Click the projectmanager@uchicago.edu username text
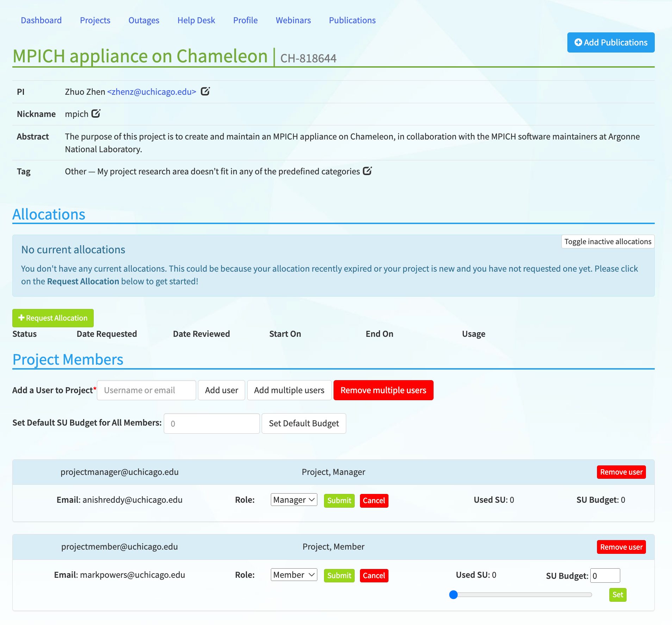672x625 pixels. [x=119, y=472]
